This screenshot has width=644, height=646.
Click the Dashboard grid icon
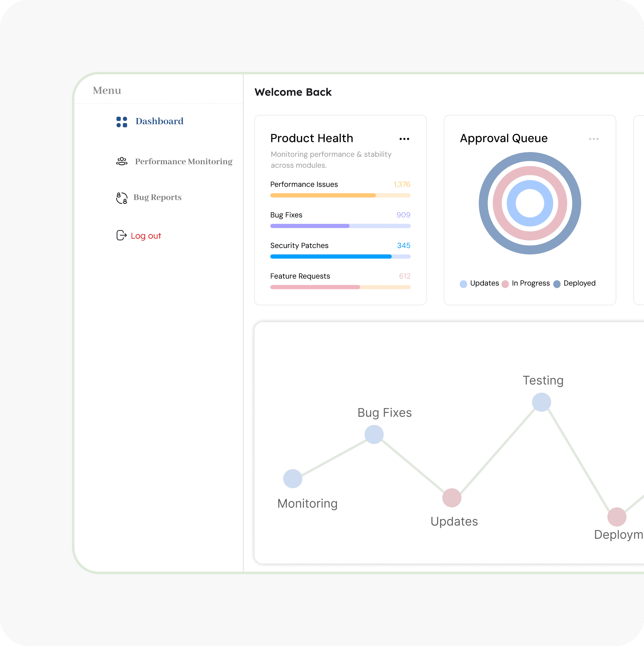coord(122,122)
